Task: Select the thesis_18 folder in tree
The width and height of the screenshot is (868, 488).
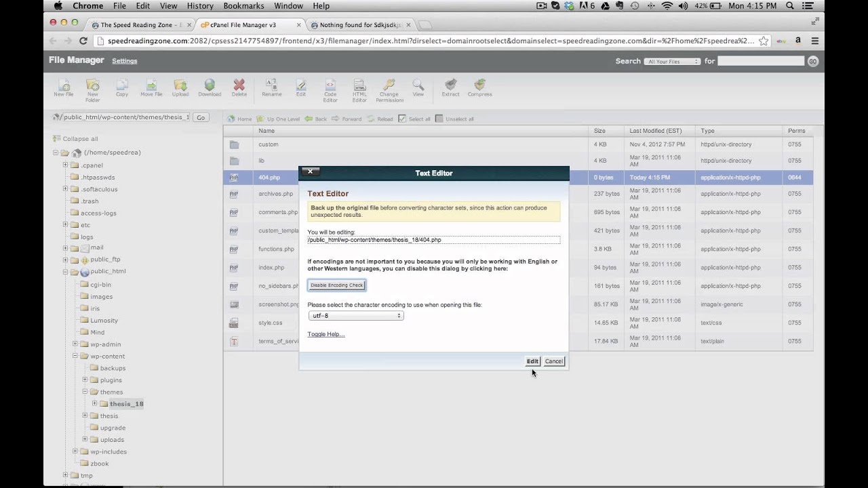Action: point(126,404)
